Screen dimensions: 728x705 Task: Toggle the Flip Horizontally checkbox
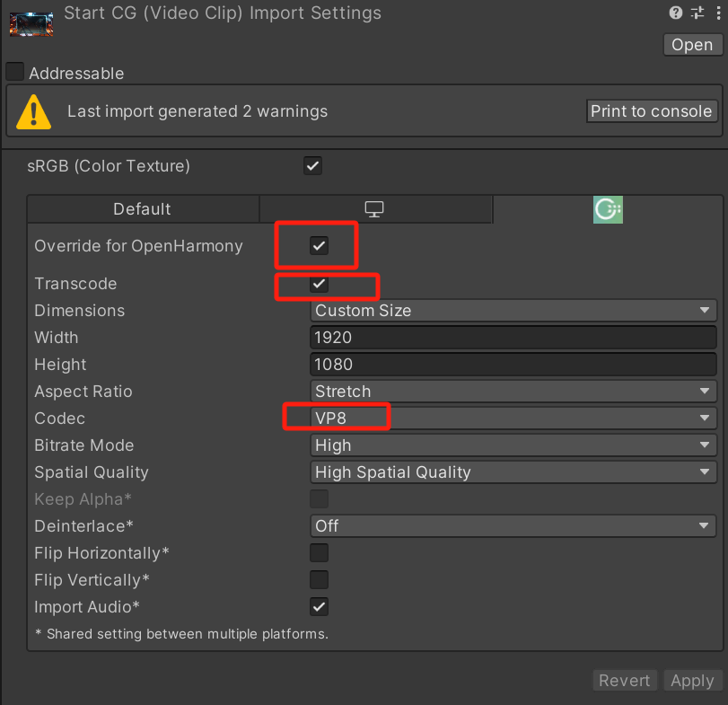tap(319, 553)
